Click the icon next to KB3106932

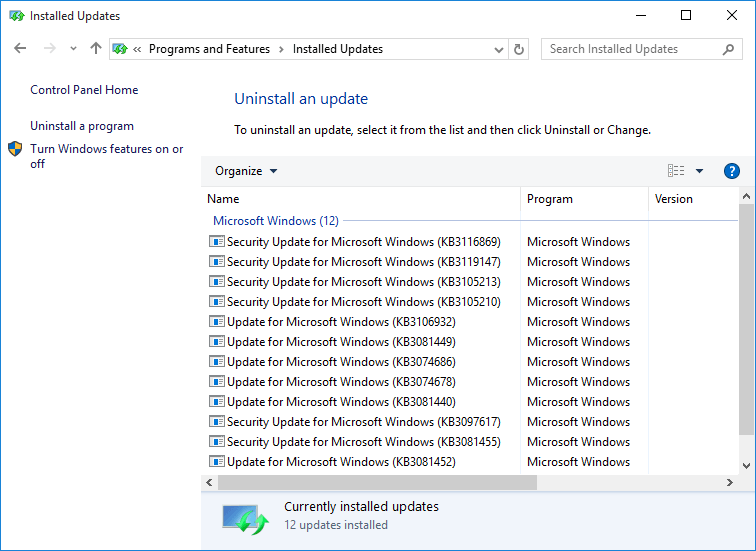click(217, 321)
